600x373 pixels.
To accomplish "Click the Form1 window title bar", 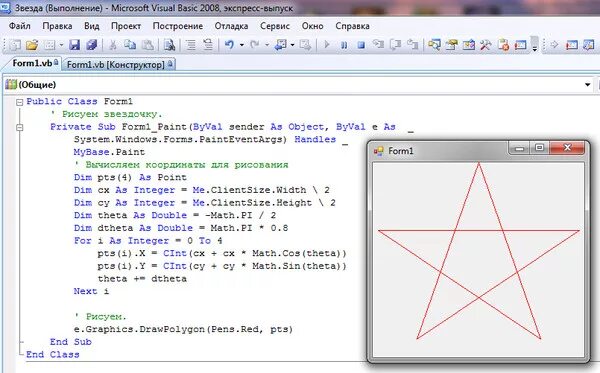I will pos(440,151).
